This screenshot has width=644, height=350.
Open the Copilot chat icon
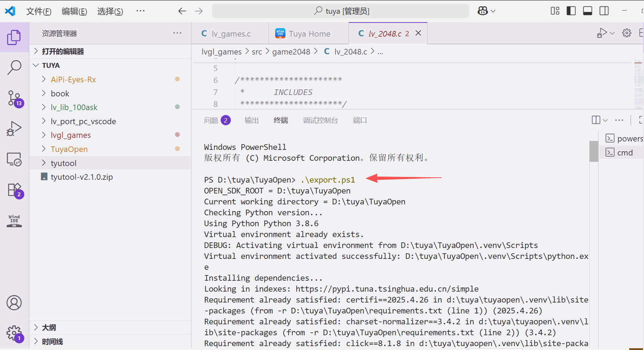[483, 11]
